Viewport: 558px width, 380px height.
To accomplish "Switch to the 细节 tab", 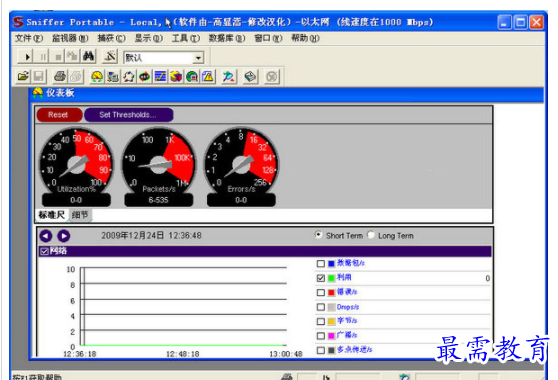I will [x=80, y=215].
